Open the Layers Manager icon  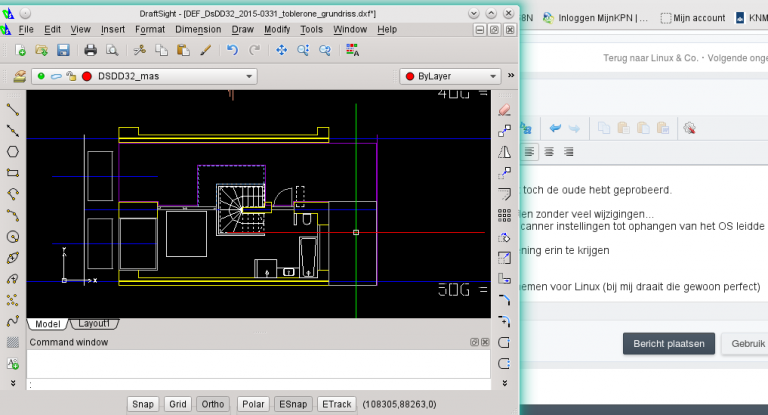click(x=20, y=76)
